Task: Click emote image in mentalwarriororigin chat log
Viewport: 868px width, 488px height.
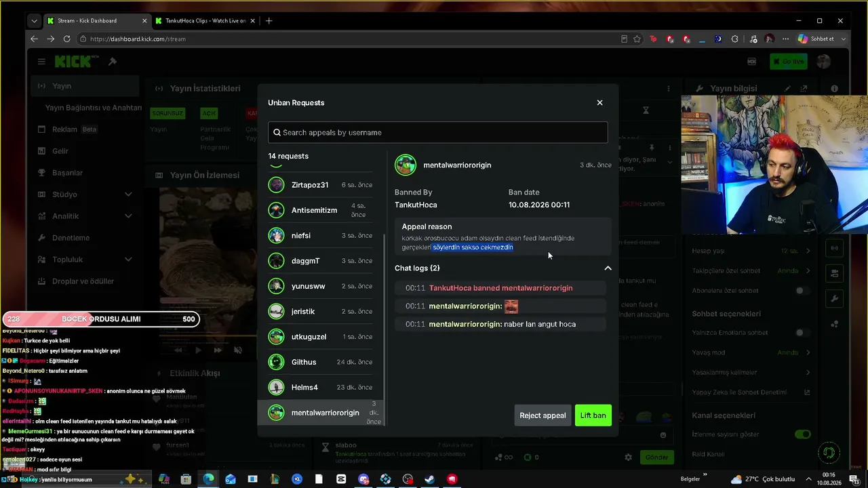Action: (x=511, y=306)
